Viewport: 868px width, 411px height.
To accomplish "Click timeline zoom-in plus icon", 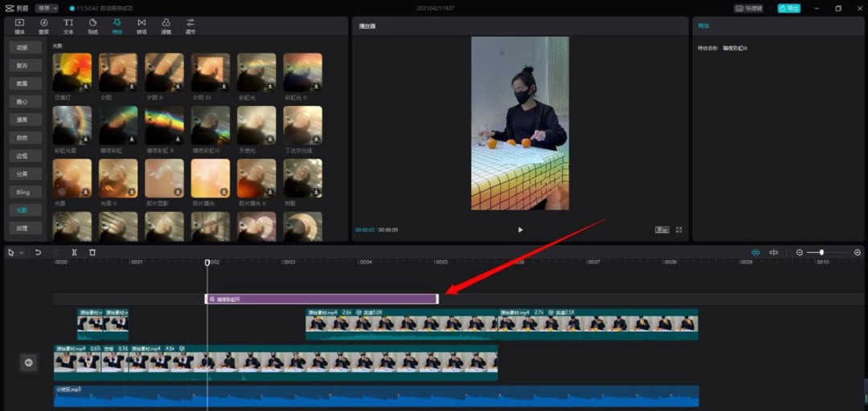I will coord(858,252).
